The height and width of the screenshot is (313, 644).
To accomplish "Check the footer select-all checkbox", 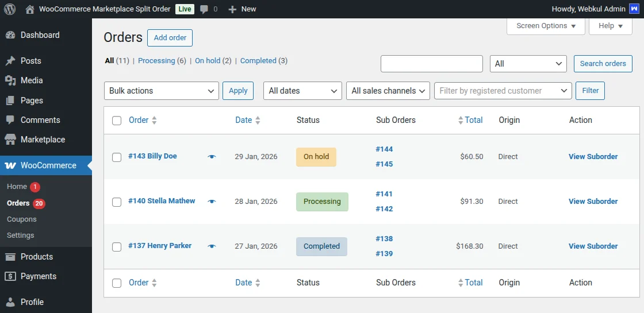I will point(117,283).
